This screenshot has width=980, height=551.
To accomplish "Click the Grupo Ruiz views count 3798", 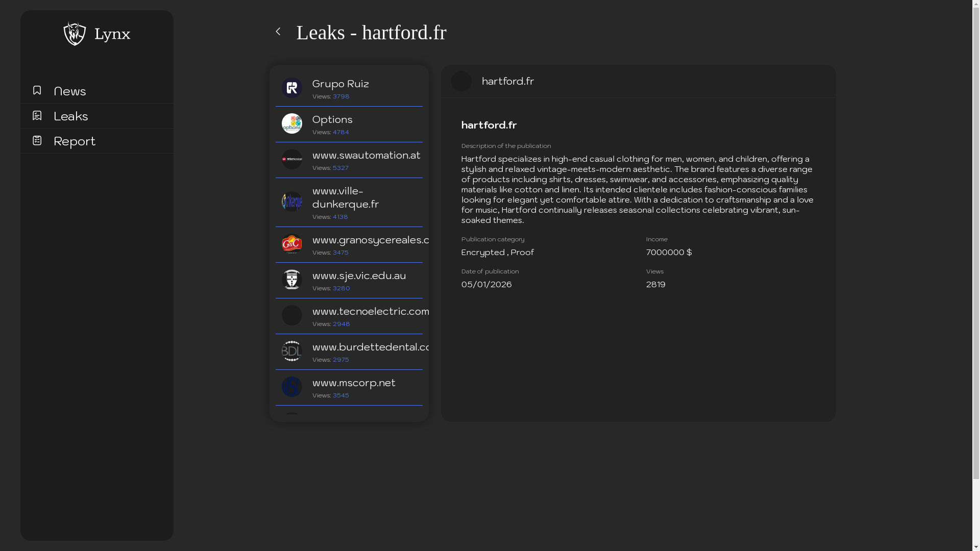I will [341, 96].
